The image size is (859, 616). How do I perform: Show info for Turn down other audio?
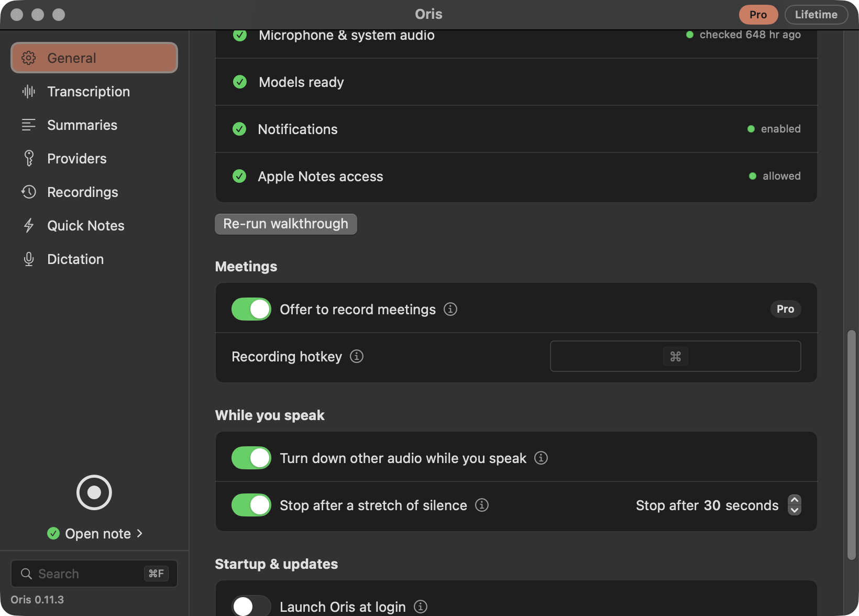pos(541,458)
